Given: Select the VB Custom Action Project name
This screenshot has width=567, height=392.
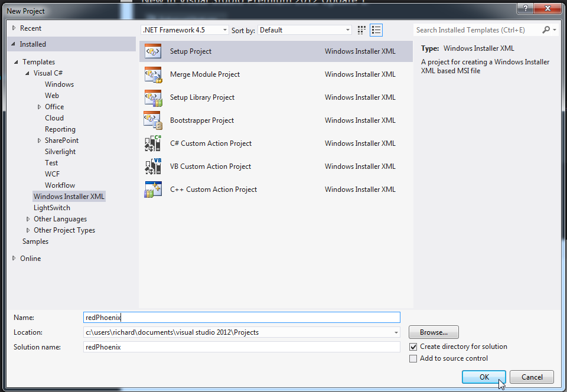Looking at the screenshot, I should [210, 166].
